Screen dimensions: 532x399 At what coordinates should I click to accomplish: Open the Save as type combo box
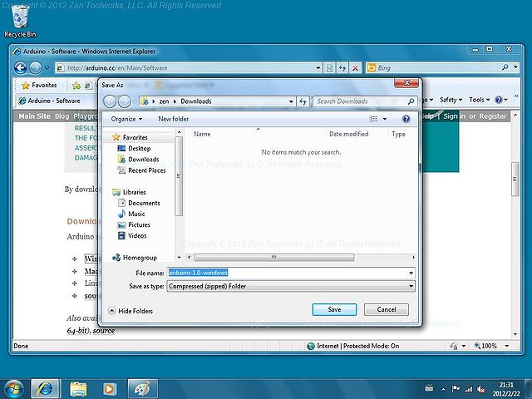coord(291,286)
